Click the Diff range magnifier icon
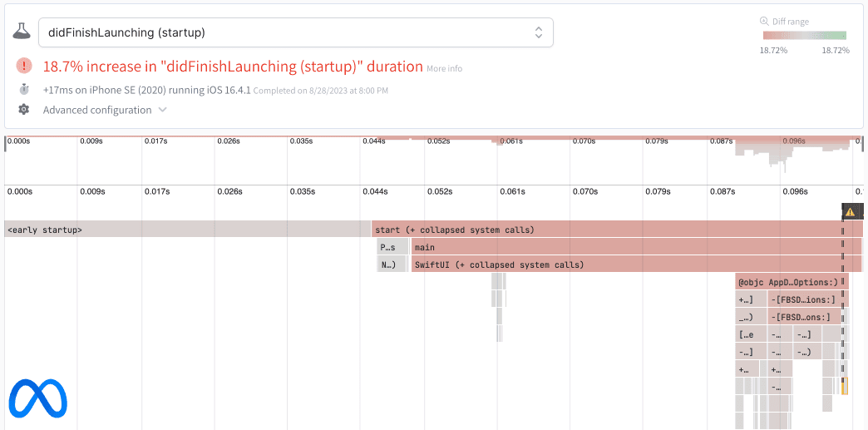868x430 pixels. (x=764, y=22)
